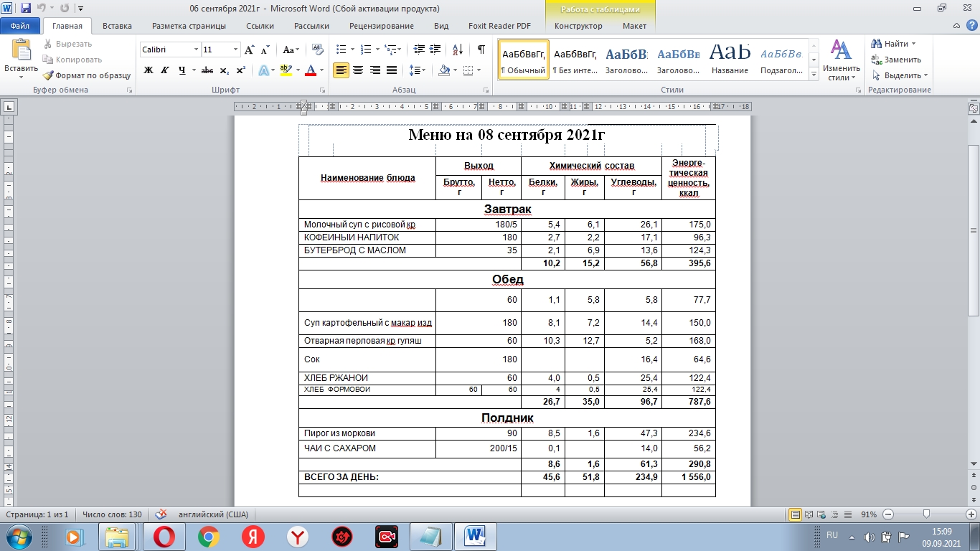This screenshot has height=551, width=980.
Task: Apply strikethrough text formatting
Action: coord(207,70)
